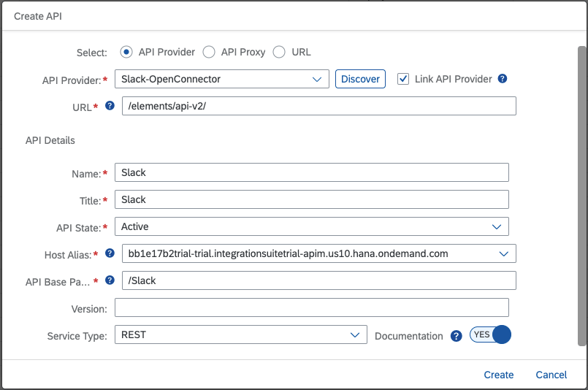Select the API Provider radio button
Image resolution: width=588 pixels, height=390 pixels.
[x=126, y=52]
